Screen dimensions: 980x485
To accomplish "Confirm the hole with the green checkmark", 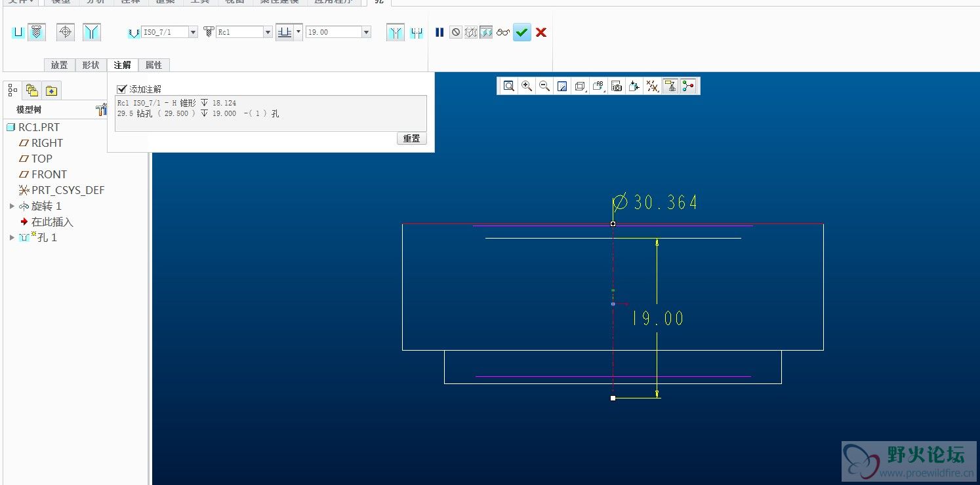I will [522, 32].
